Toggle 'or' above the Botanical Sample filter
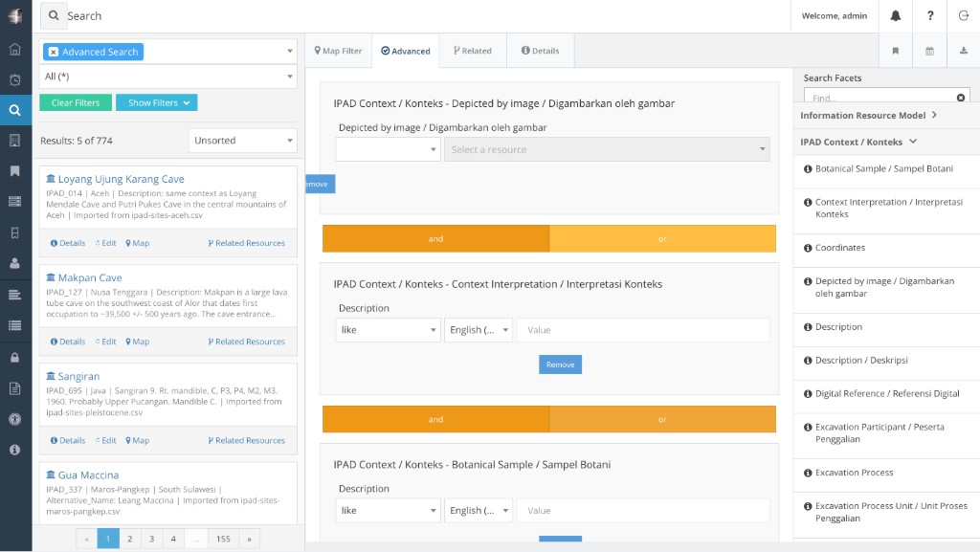The image size is (980, 552). pos(662,419)
